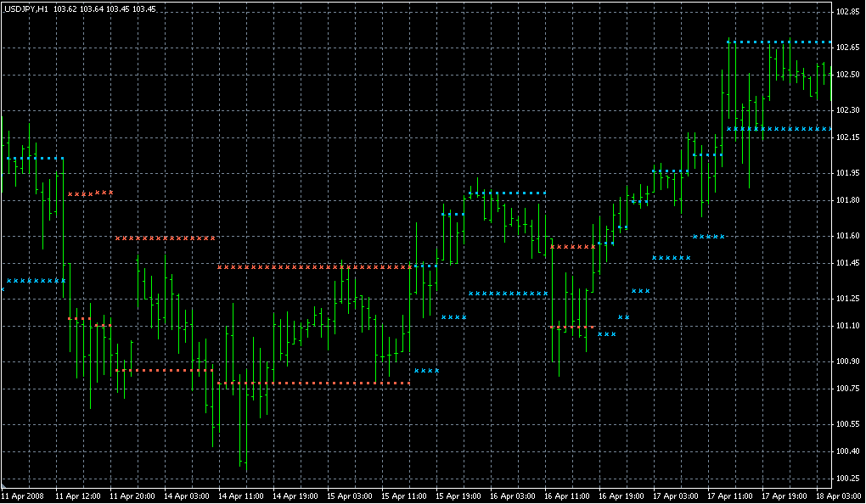Click the 15 Apr 19:00 time label
The width and height of the screenshot is (866, 504).
[x=459, y=495]
